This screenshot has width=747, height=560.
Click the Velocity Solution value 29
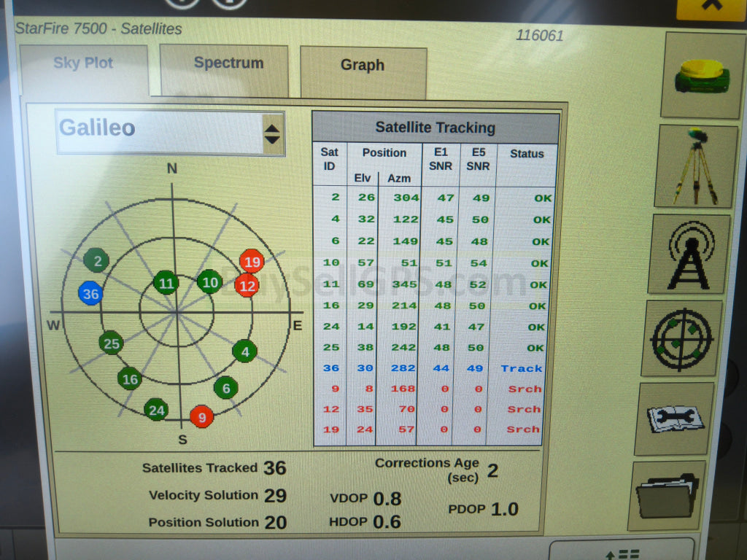click(x=275, y=496)
